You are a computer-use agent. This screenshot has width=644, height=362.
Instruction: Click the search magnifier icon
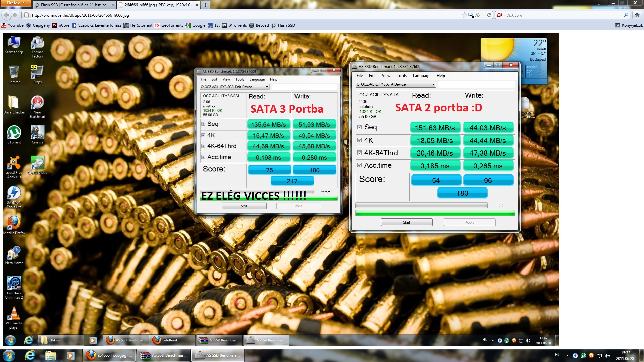[626, 15]
